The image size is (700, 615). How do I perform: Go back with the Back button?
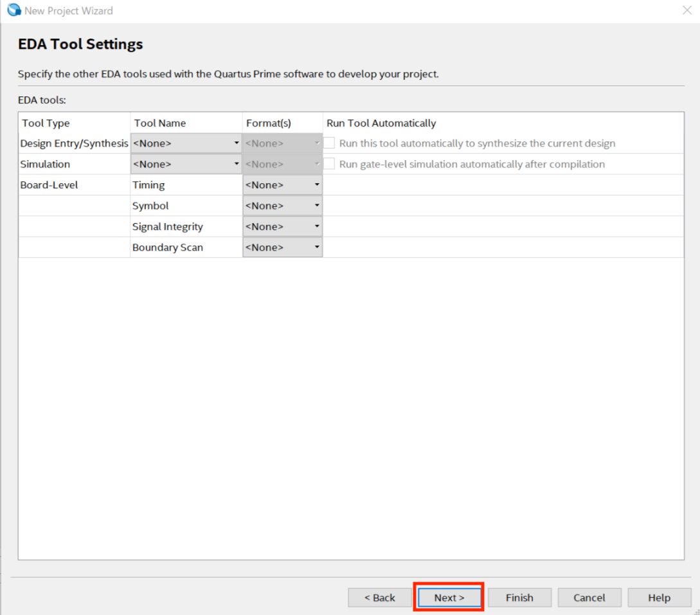tap(379, 598)
